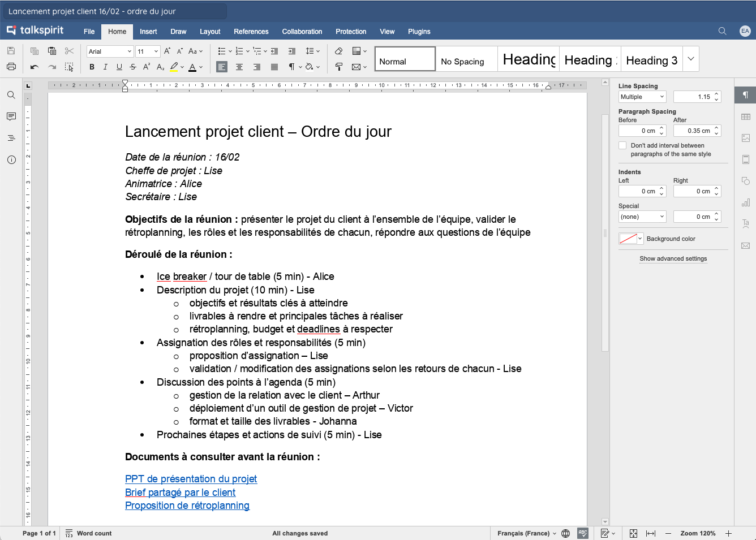Toggle strikethrough formatting
Image resolution: width=756 pixels, height=540 pixels.
[x=132, y=67]
